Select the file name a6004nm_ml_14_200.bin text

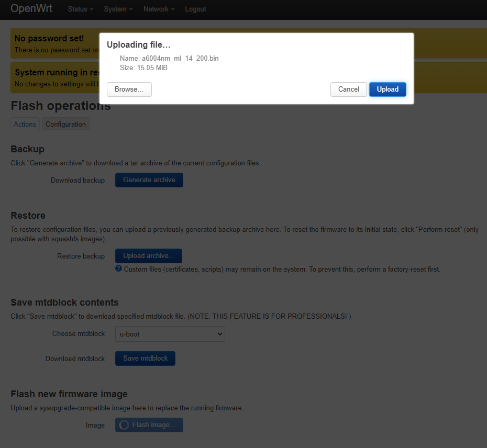click(180, 59)
